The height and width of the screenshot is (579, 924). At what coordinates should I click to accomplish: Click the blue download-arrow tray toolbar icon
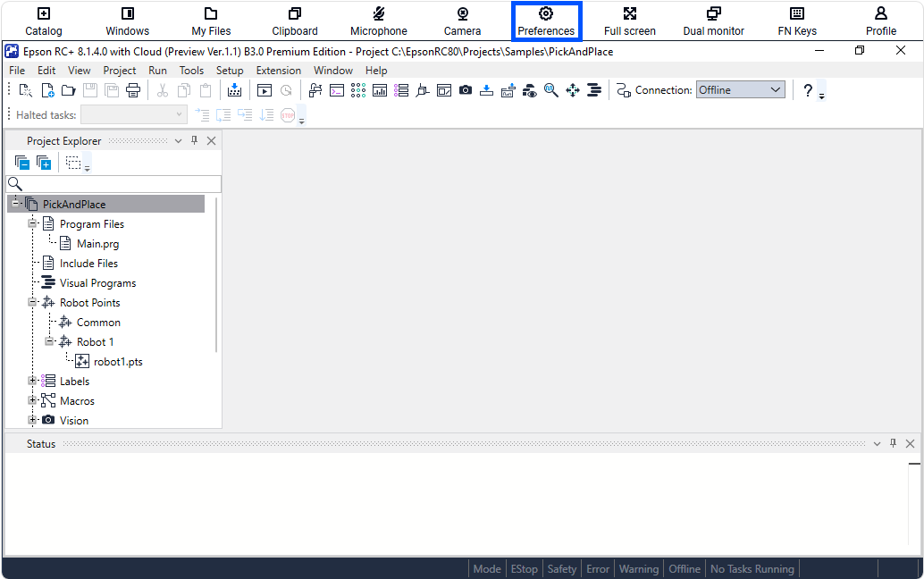point(487,90)
